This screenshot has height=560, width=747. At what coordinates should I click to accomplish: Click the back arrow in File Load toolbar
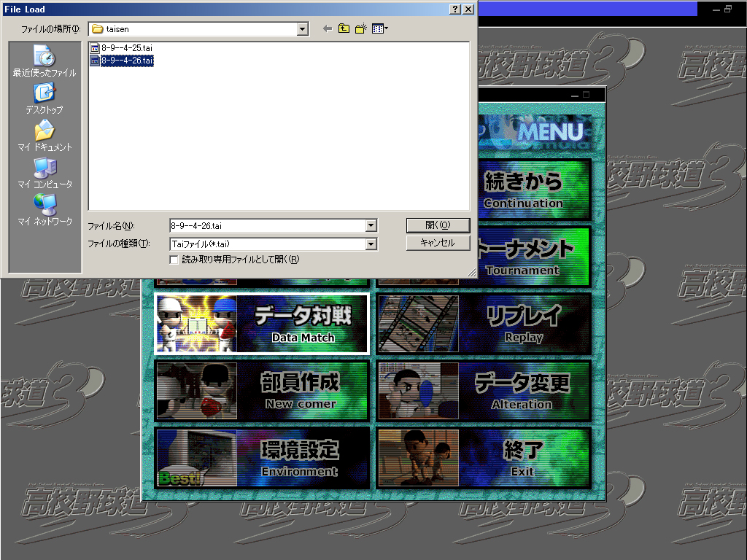(x=328, y=28)
